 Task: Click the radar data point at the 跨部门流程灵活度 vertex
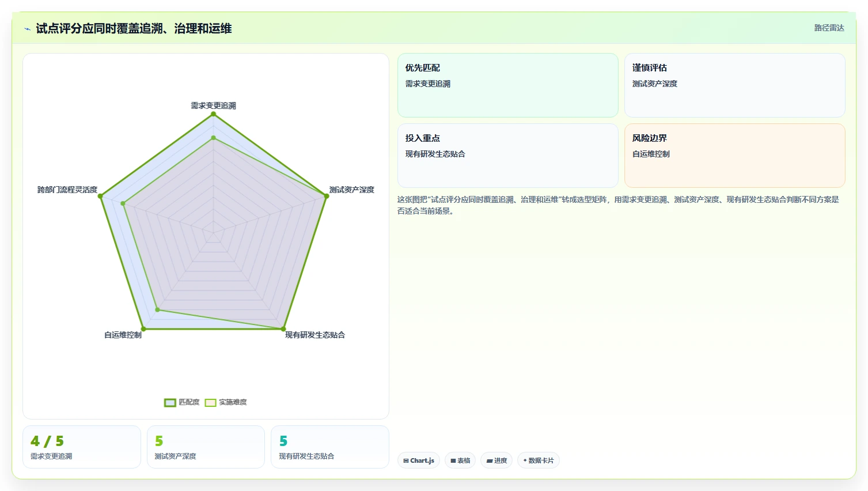point(100,196)
